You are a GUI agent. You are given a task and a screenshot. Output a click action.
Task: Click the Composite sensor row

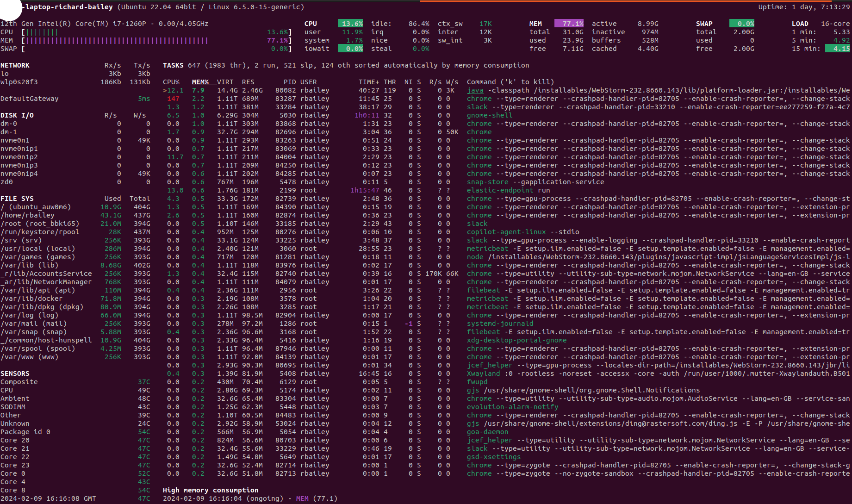[x=75, y=382]
